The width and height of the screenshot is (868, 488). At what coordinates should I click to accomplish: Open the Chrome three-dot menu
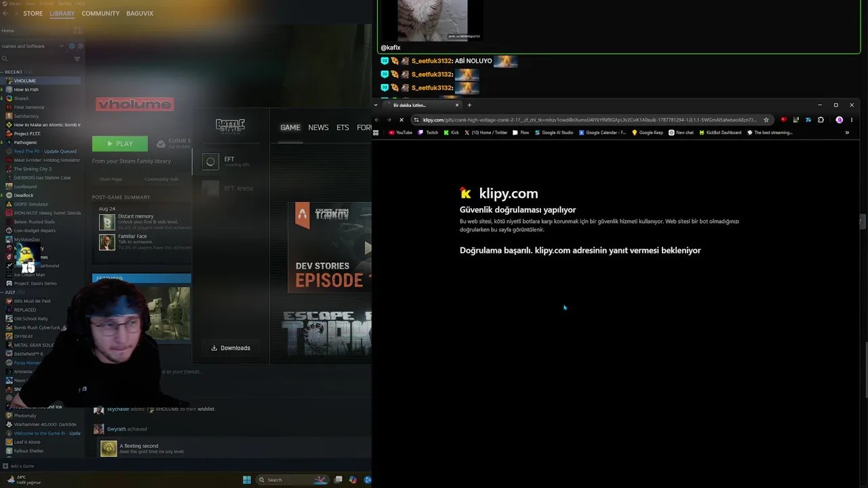852,120
